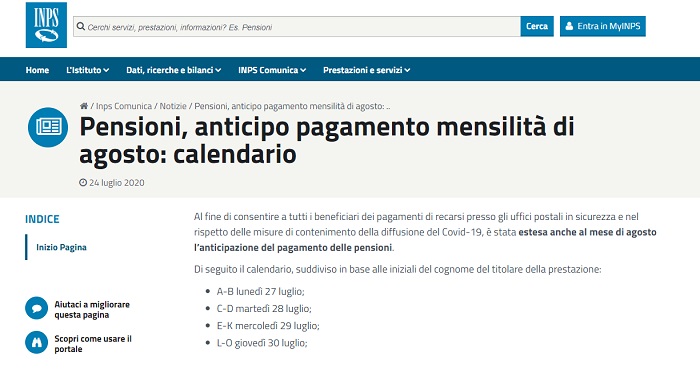The image size is (700, 370).
Task: Click the date '24 luglio 2020'
Action: coord(117,183)
